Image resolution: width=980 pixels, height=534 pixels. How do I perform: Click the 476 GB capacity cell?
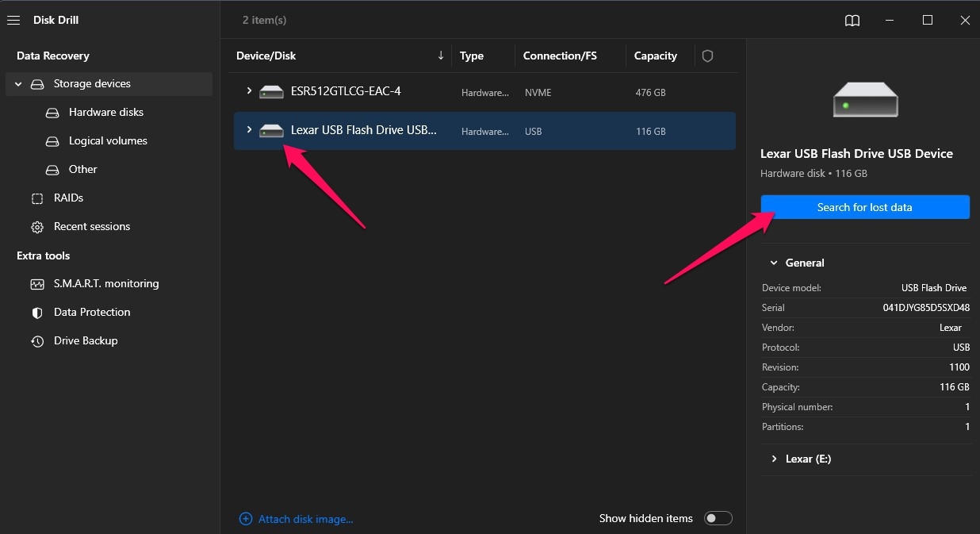[x=651, y=93]
